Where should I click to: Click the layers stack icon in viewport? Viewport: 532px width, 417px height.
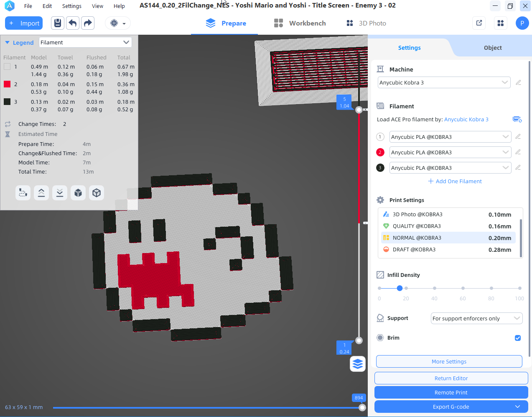click(358, 364)
